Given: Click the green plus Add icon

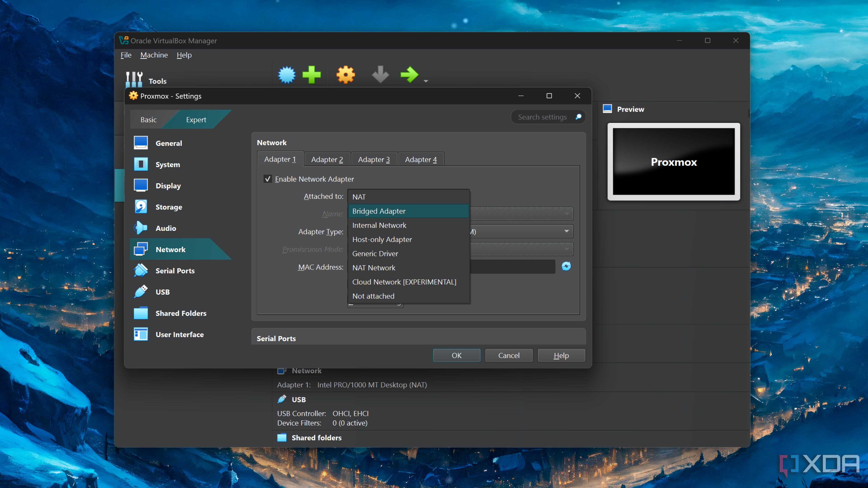Looking at the screenshot, I should click(x=311, y=74).
